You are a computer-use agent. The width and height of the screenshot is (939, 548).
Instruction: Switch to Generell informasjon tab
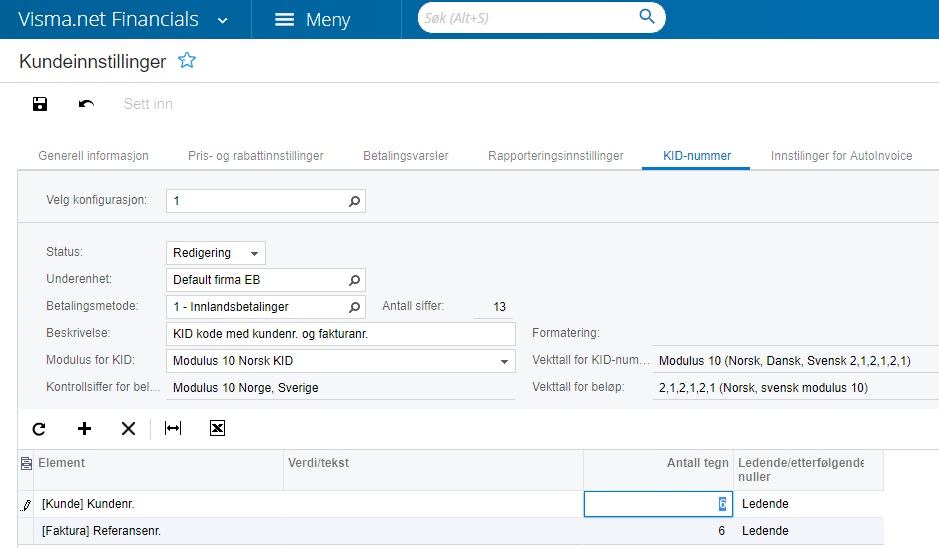93,156
